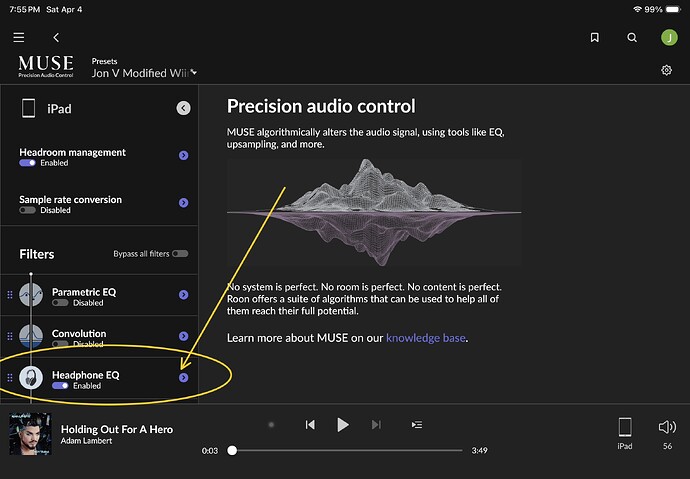690x479 pixels.
Task: Click the Parametric EQ filter icon
Action: point(31,294)
